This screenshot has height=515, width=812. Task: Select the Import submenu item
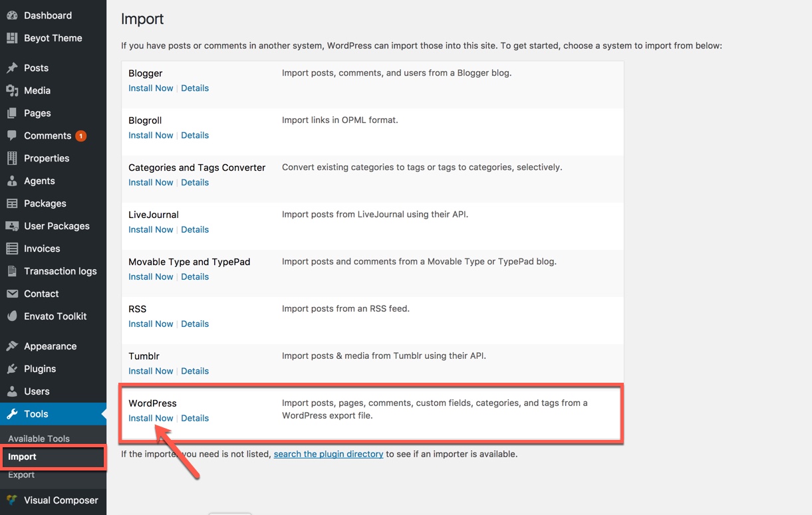[22, 457]
